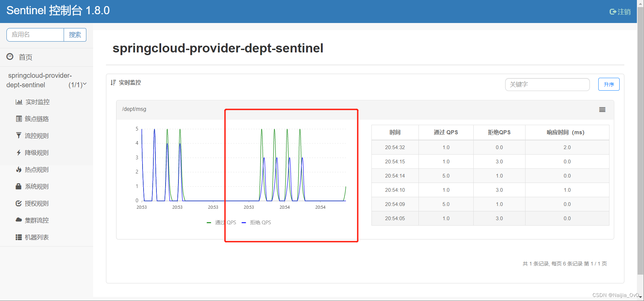
Task: Click the logout arrow icon
Action: [613, 12]
